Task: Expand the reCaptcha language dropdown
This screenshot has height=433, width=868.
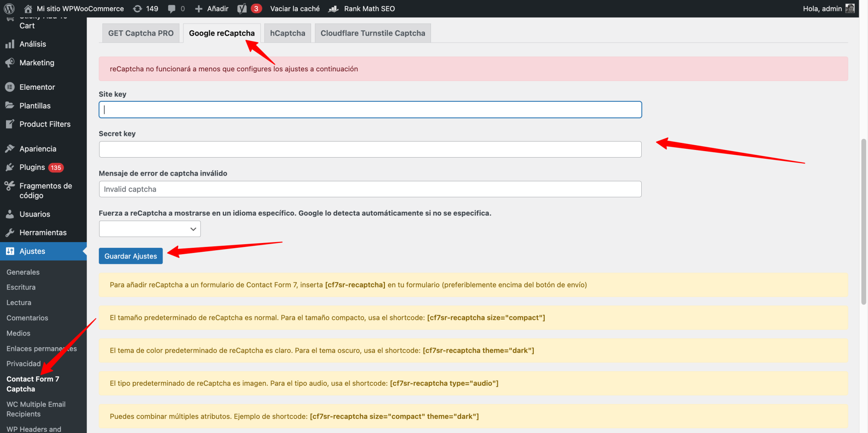Action: (x=150, y=229)
